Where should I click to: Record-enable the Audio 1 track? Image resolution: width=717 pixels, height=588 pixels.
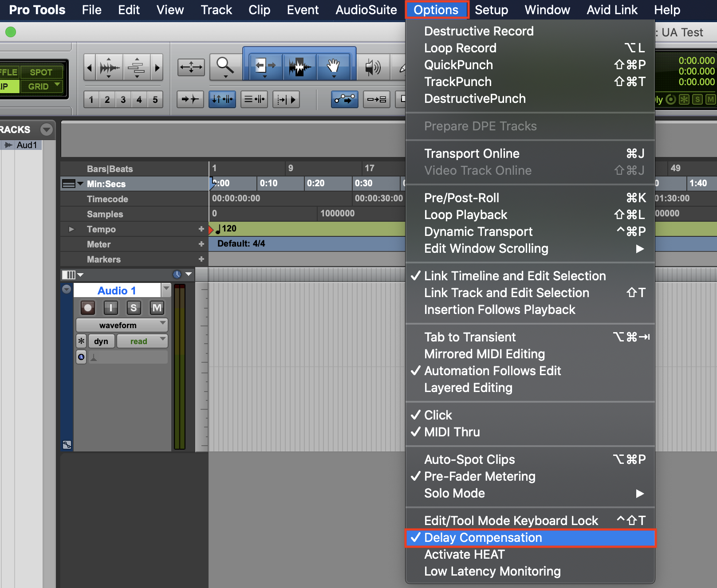coord(88,308)
